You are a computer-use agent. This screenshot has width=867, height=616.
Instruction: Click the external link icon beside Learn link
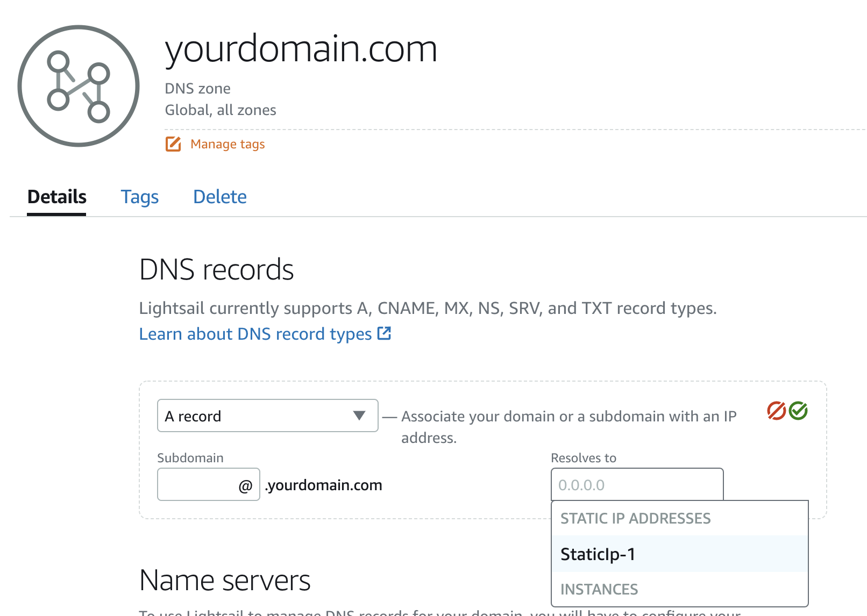coord(384,333)
